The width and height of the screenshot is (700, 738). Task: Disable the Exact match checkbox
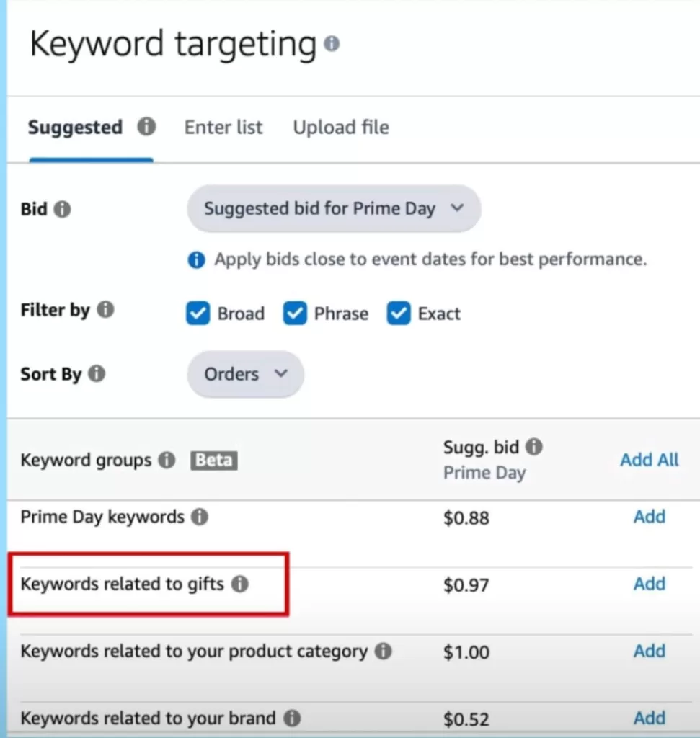[x=399, y=314]
